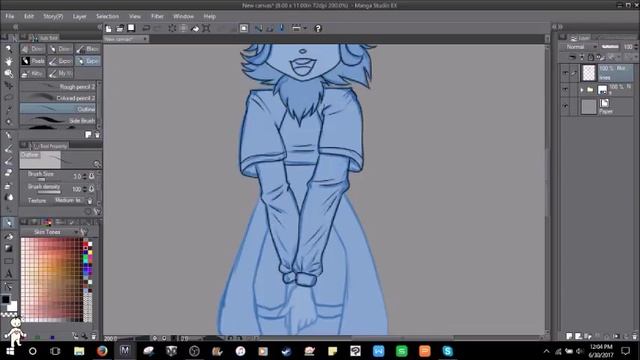Screen dimensions: 640x360
Task: Toggle show selection border toolbar icon
Action: point(244,28)
